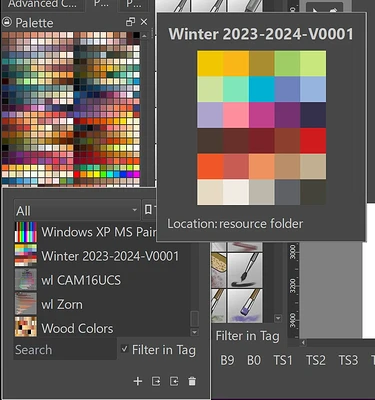This screenshot has width=375, height=400.
Task: Click the vertical ruler at 3200
Action: 293,286
